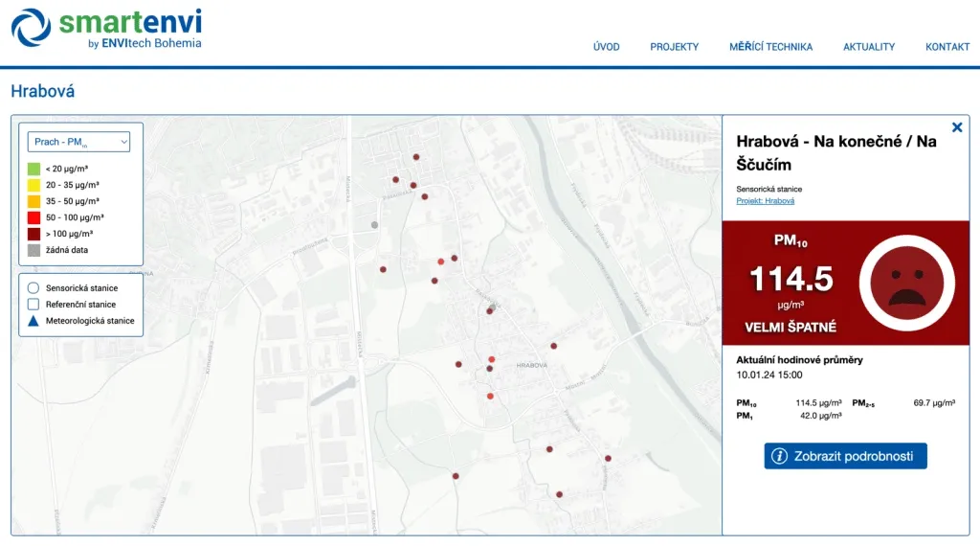Click the gray no-data sensor marker
Screen dimensions: 980x546
(375, 225)
